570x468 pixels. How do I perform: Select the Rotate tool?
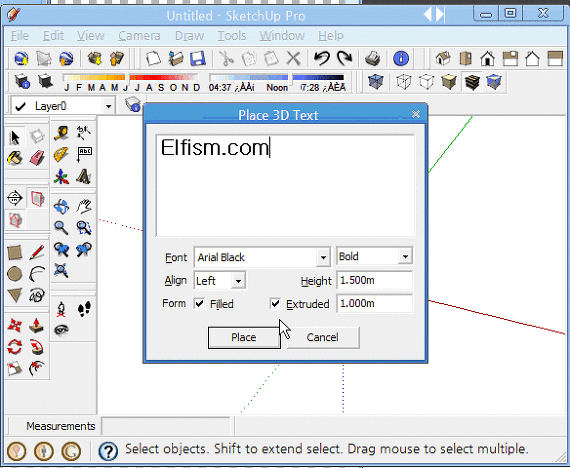tap(15, 347)
